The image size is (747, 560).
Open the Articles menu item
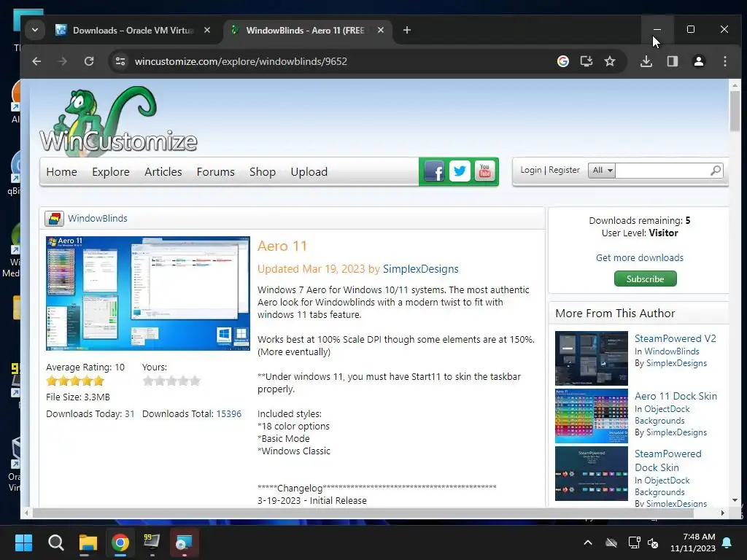click(163, 172)
